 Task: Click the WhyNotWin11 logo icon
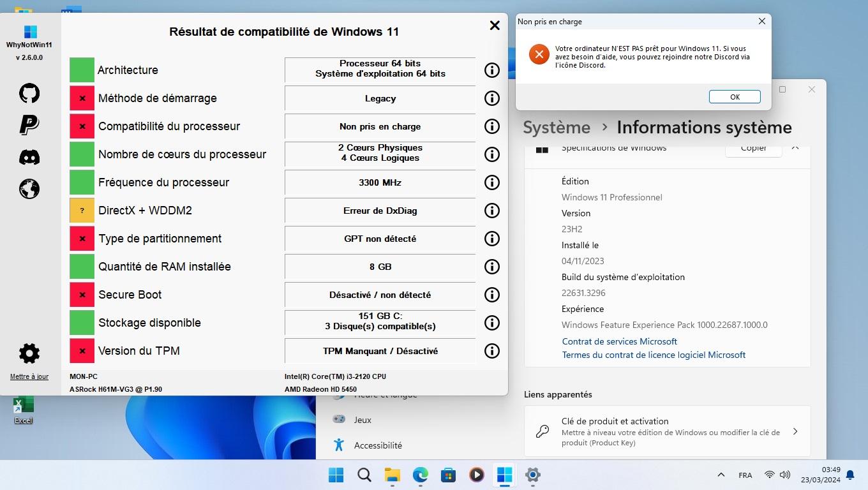click(30, 32)
